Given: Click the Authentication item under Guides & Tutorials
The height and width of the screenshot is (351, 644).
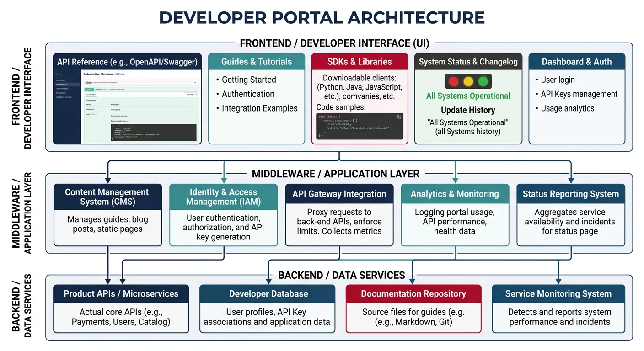Looking at the screenshot, I should [248, 94].
